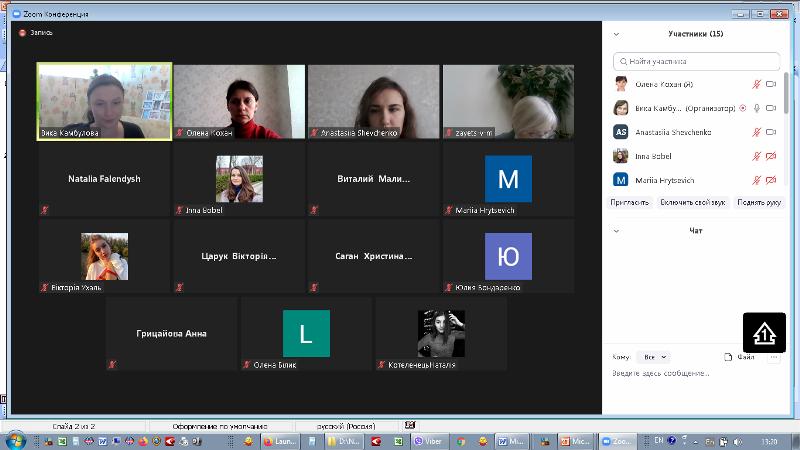Select Юлия Бондаренко Ю avatar tile
This screenshot has width=800, height=450.
click(509, 256)
